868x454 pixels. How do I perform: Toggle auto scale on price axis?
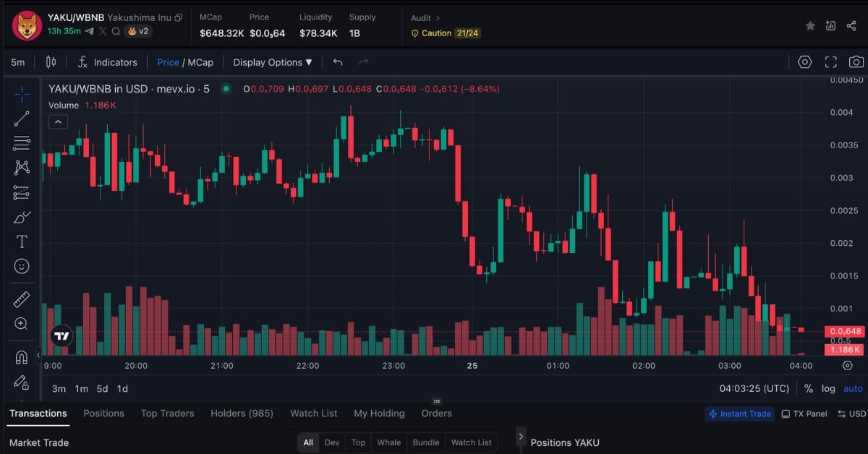(x=853, y=388)
